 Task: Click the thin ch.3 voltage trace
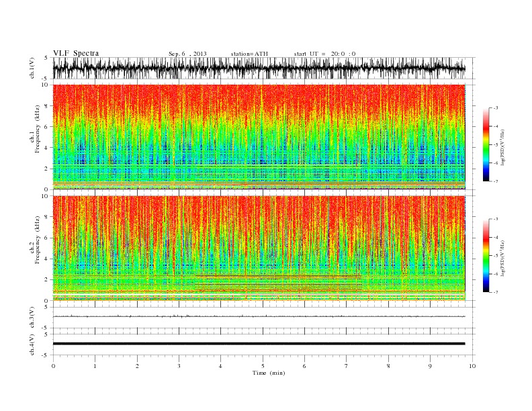point(259,316)
